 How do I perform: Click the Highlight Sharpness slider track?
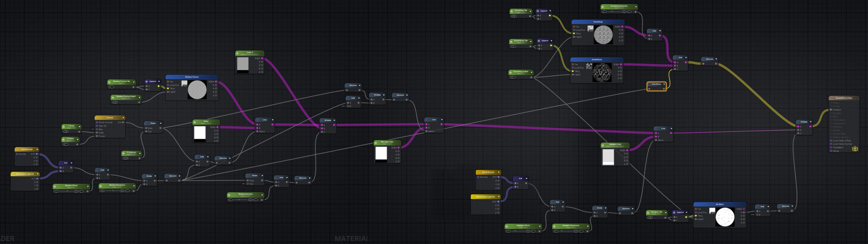tap(571, 231)
